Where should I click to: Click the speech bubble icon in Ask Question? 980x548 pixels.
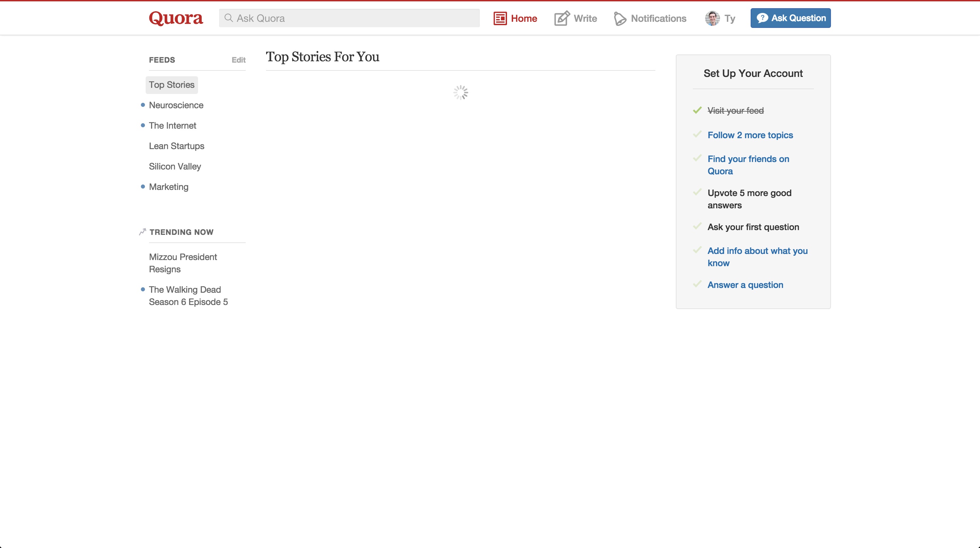click(762, 18)
